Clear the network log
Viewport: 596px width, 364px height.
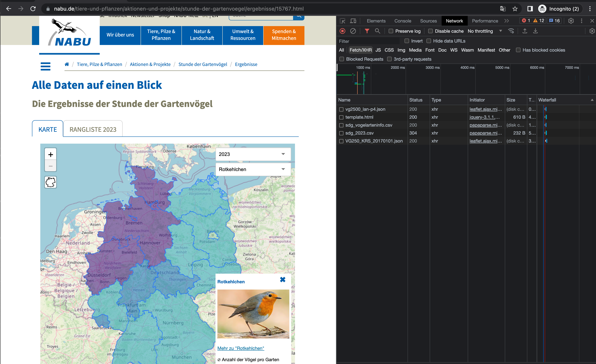[353, 31]
